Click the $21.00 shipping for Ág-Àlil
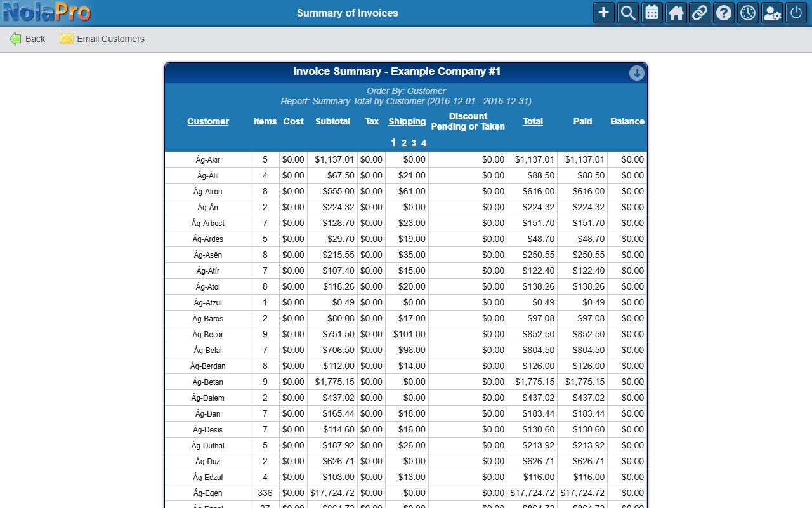The image size is (812, 508). pos(412,175)
